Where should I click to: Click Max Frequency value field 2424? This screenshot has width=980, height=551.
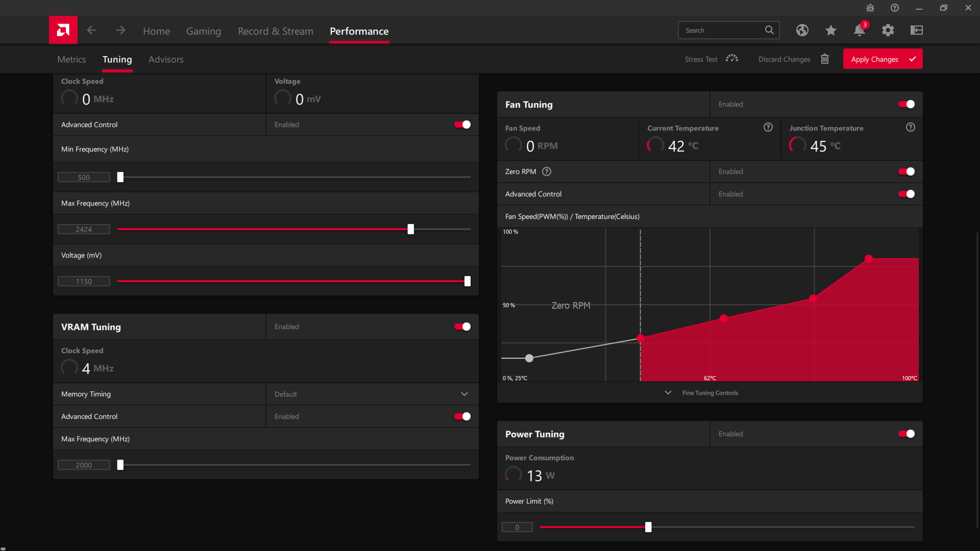click(84, 229)
